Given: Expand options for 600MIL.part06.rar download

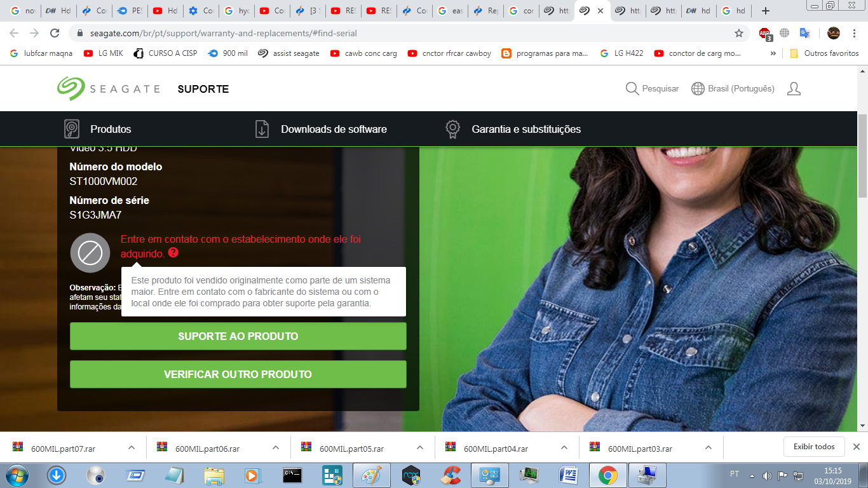Looking at the screenshot, I should coord(276,447).
